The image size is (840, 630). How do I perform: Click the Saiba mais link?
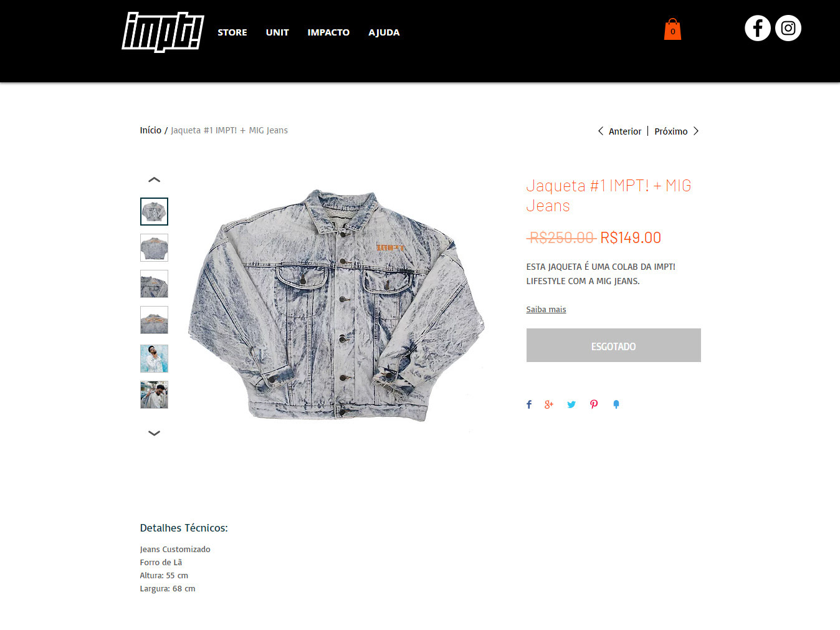coord(546,309)
